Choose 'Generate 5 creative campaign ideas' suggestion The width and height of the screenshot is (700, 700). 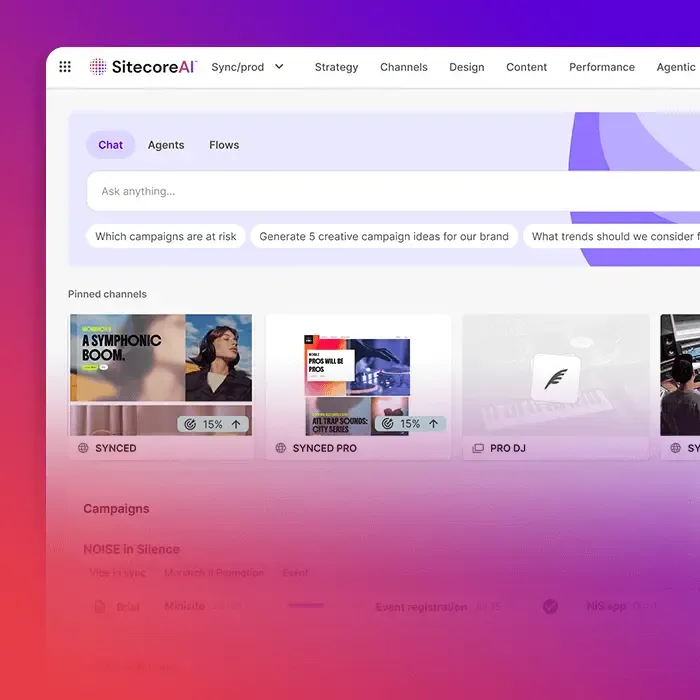point(384,236)
